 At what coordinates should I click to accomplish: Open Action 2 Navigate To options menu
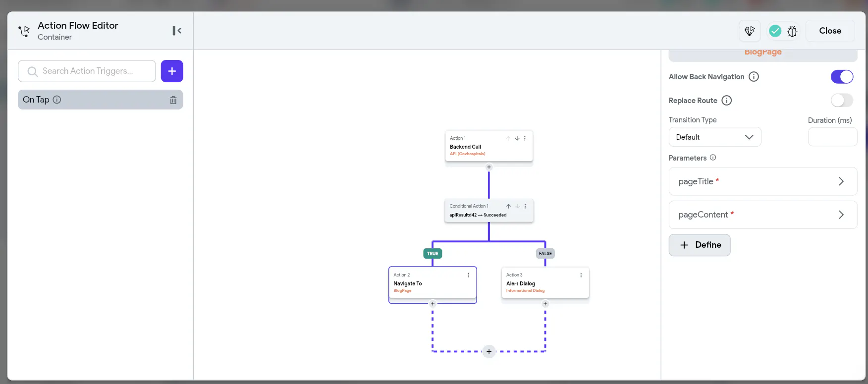(469, 275)
